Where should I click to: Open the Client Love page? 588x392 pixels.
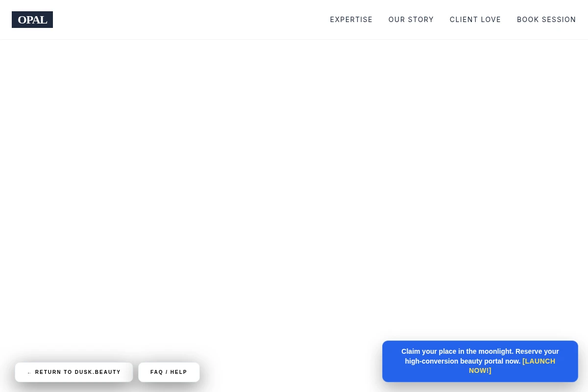pyautogui.click(x=475, y=20)
